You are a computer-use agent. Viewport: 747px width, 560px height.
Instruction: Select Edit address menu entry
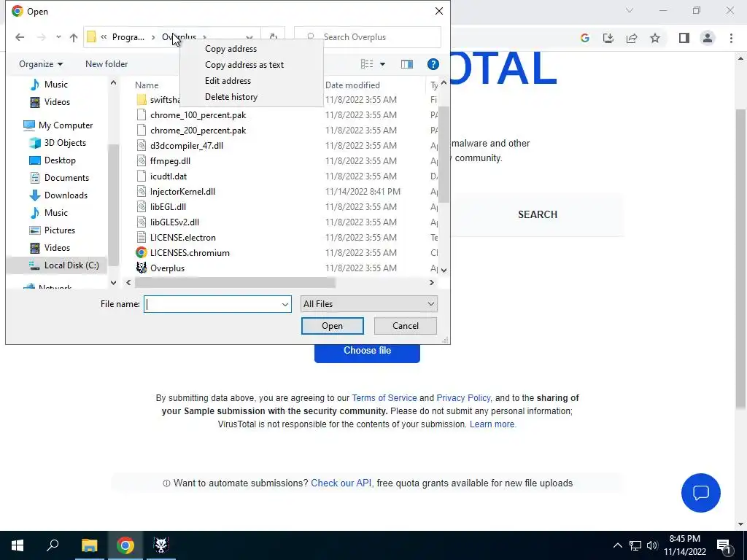pos(228,81)
